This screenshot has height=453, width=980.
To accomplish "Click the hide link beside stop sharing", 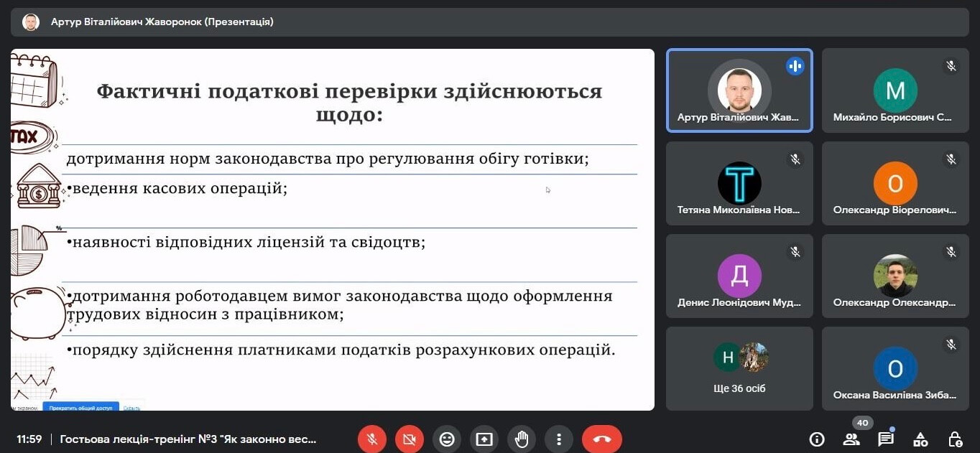I will (x=131, y=408).
